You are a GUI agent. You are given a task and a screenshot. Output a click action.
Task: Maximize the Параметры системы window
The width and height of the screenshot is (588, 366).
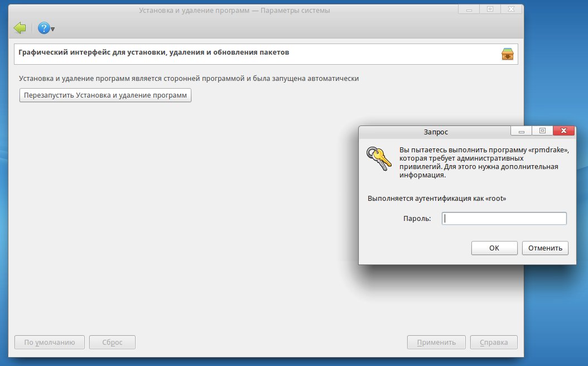tap(490, 9)
